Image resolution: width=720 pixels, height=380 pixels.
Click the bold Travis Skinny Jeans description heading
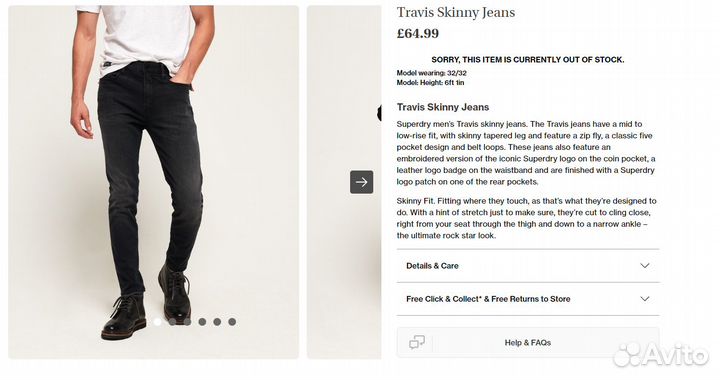[443, 107]
